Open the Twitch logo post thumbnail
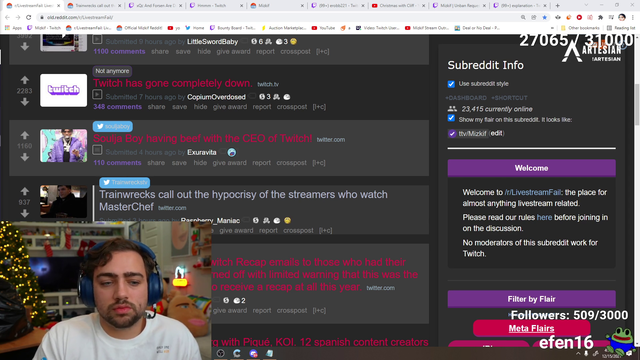 (x=64, y=91)
